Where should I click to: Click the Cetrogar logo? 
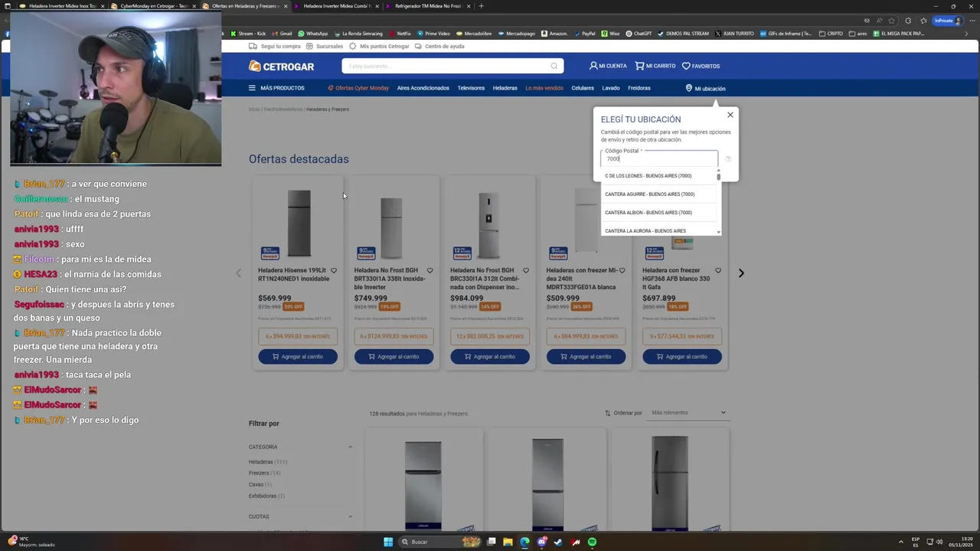tap(281, 67)
